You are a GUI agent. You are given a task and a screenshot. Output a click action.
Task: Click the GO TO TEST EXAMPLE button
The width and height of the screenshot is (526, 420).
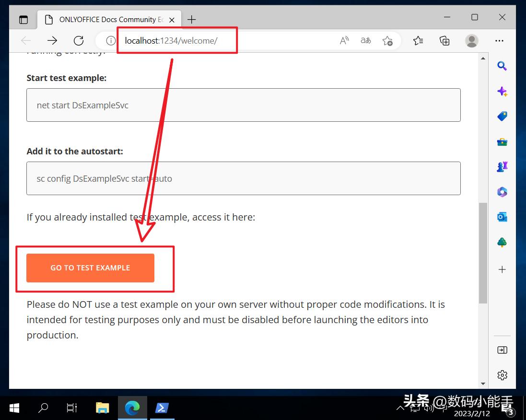pyautogui.click(x=90, y=268)
